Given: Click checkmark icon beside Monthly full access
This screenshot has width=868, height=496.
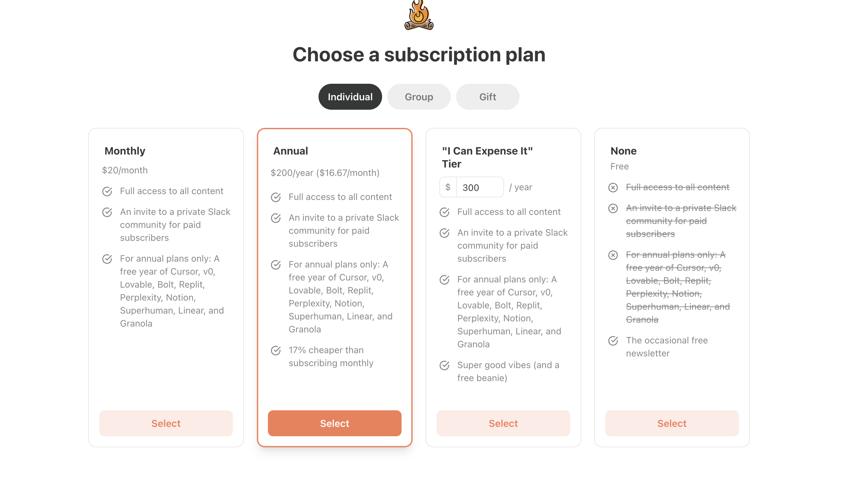Looking at the screenshot, I should point(107,192).
